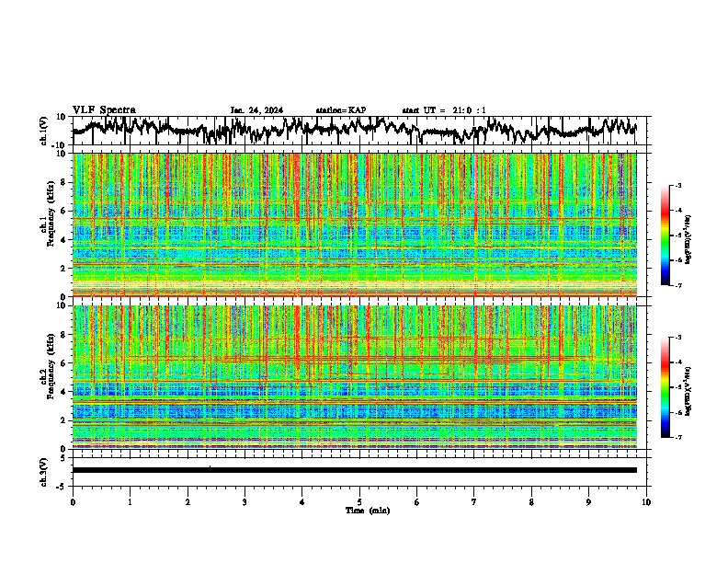Click the "8" kHz tick of ch.1 spectrogram
The width and height of the screenshot is (728, 563).
pos(63,182)
